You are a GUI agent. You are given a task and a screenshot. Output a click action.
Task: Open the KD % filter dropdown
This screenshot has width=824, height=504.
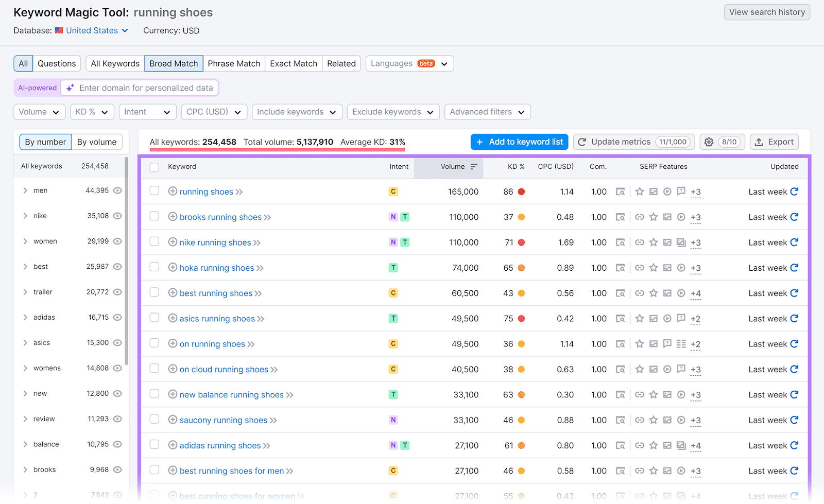coord(92,112)
